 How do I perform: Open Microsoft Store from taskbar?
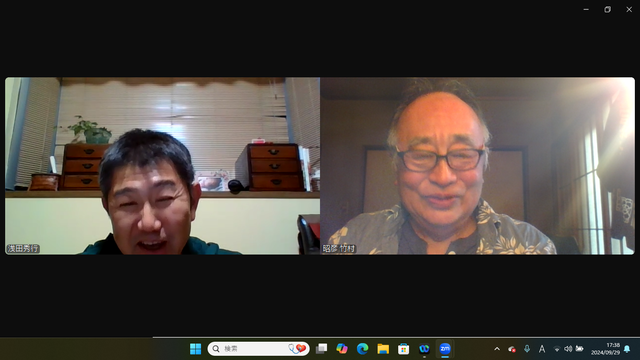tap(404, 349)
